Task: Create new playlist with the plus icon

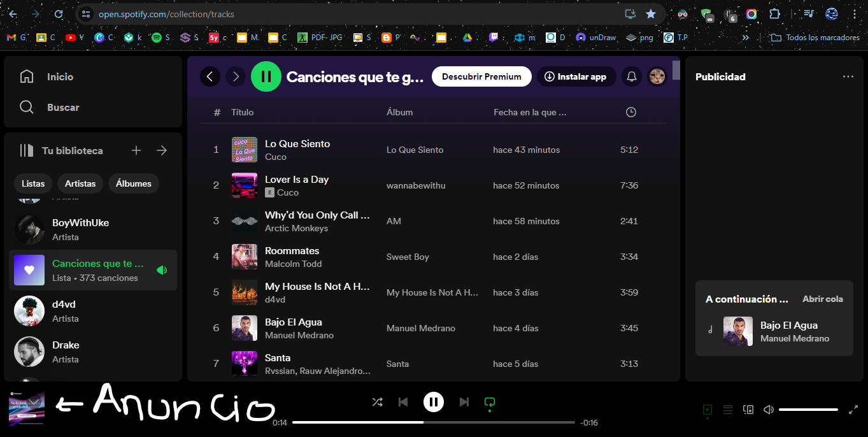Action: pyautogui.click(x=136, y=150)
